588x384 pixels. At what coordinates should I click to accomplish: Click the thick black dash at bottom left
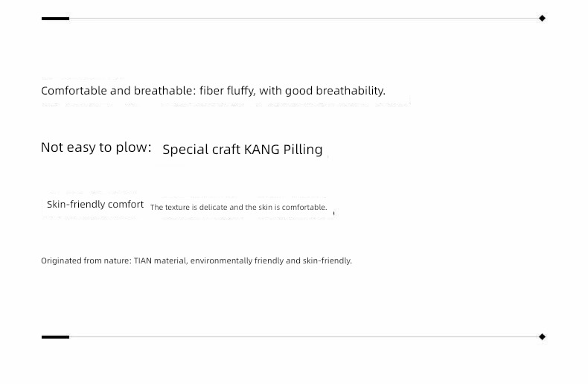(56, 337)
